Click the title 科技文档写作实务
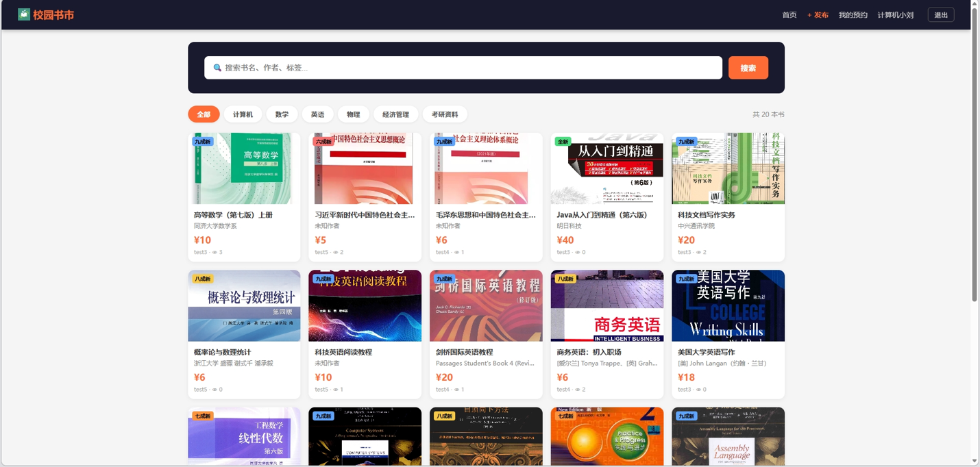 706,215
